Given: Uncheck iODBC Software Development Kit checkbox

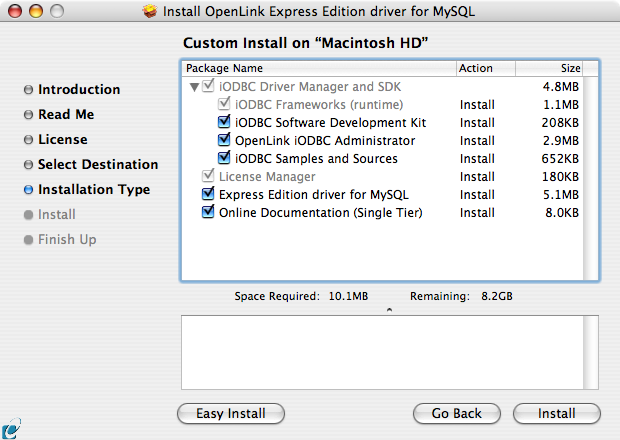Looking at the screenshot, I should point(224,121).
